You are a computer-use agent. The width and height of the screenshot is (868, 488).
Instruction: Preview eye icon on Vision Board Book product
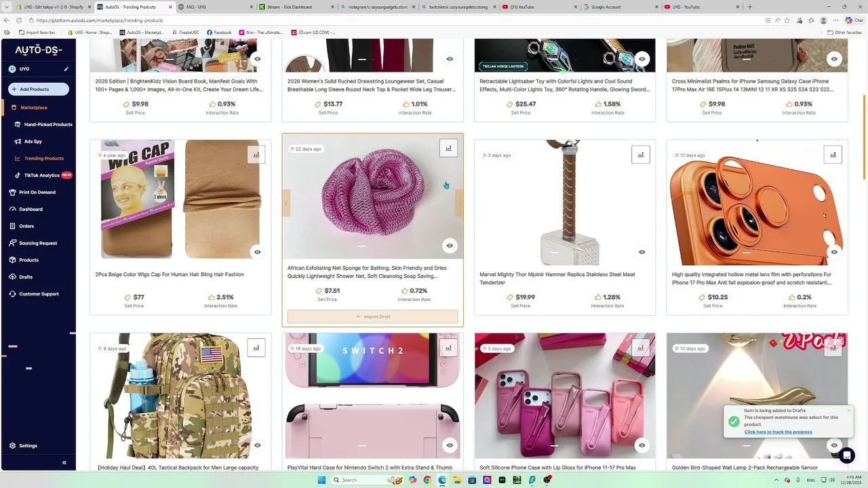(258, 59)
